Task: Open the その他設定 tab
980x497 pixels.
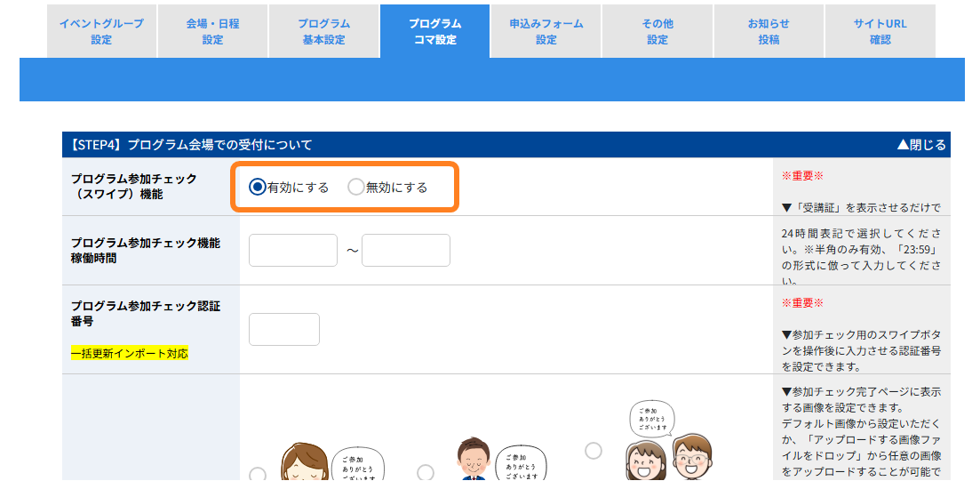Action: click(x=657, y=31)
